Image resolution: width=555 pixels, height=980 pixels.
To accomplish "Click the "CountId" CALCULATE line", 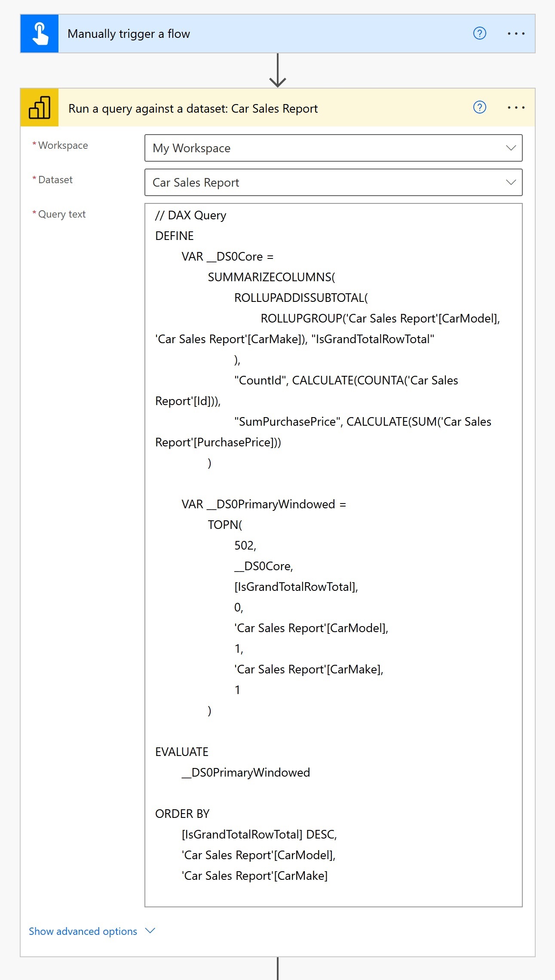I will point(346,380).
